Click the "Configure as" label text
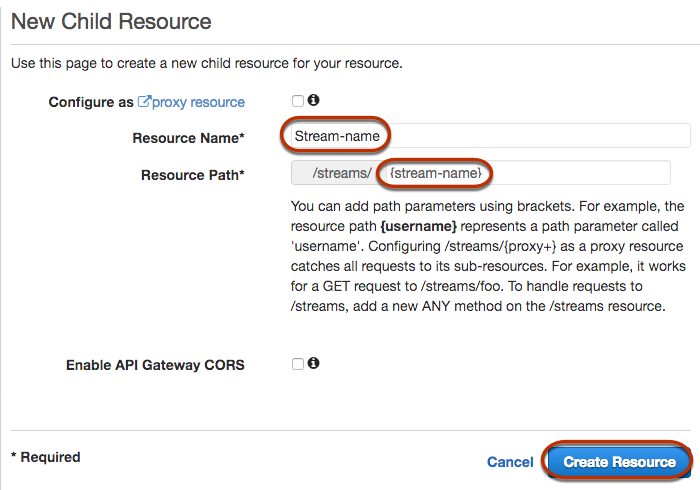Viewport: 700px width, 490px height. (x=91, y=102)
